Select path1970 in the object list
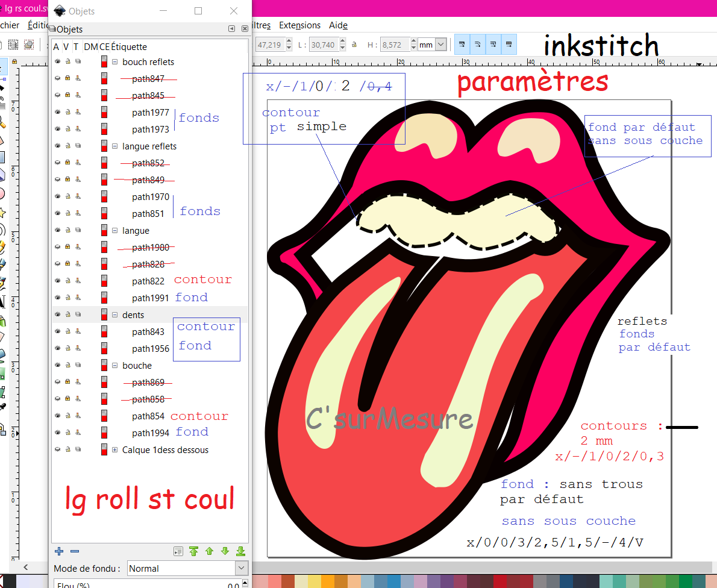Screen dimensions: 717x588 point(151,196)
